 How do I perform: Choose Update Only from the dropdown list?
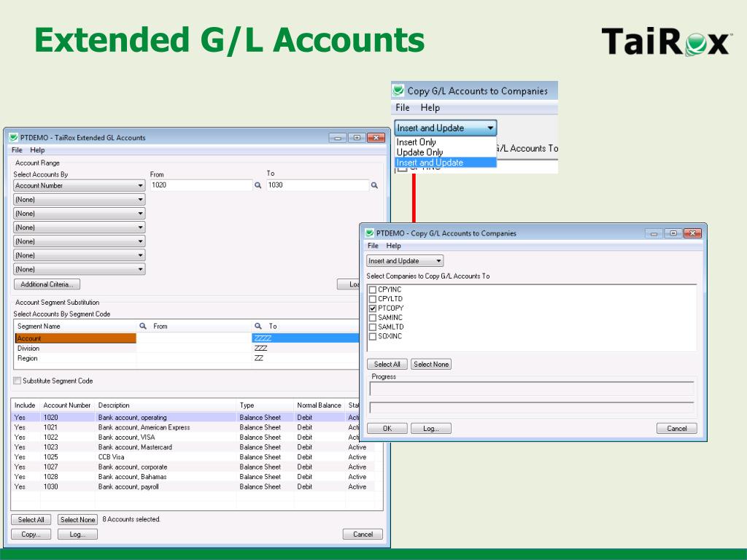419,152
